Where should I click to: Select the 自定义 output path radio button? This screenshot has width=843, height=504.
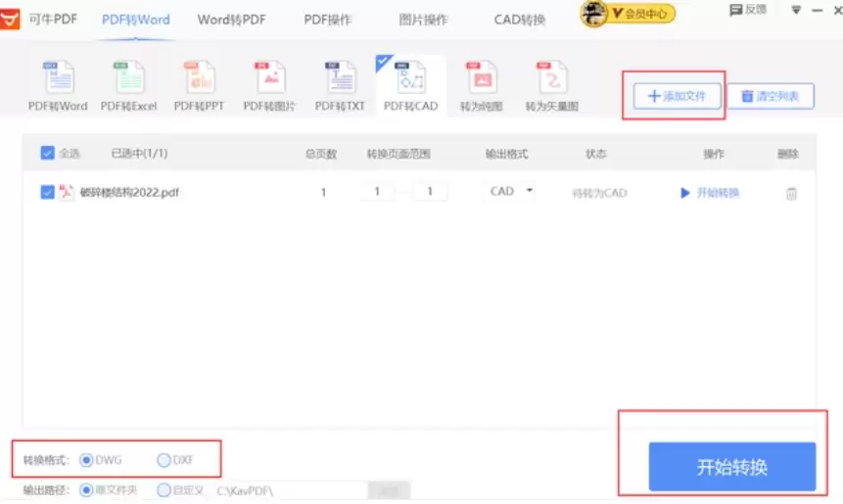(x=164, y=490)
